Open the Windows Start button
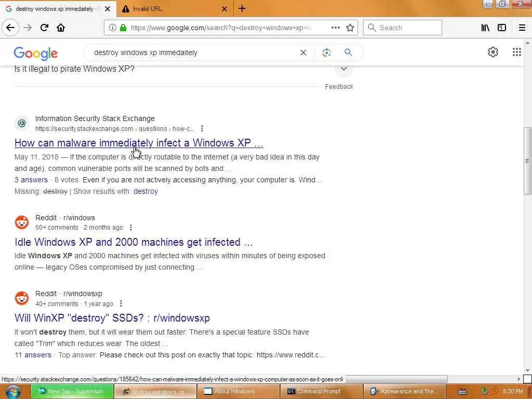 tap(13, 392)
